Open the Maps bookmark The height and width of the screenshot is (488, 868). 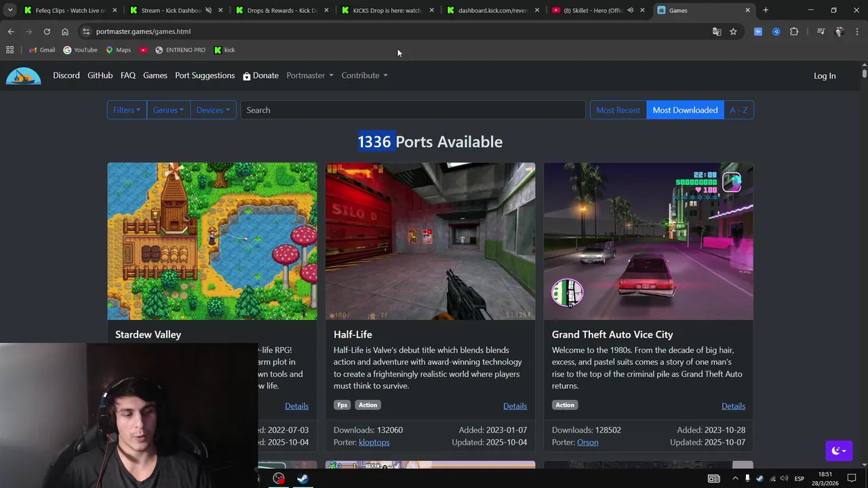pos(118,50)
